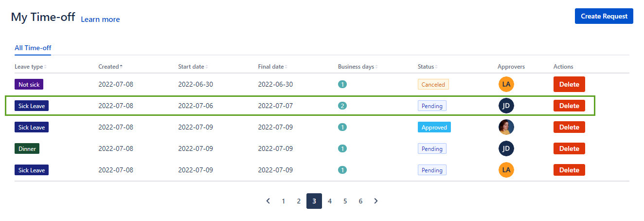Sort table by Created column
The width and height of the screenshot is (644, 221).
click(x=110, y=67)
